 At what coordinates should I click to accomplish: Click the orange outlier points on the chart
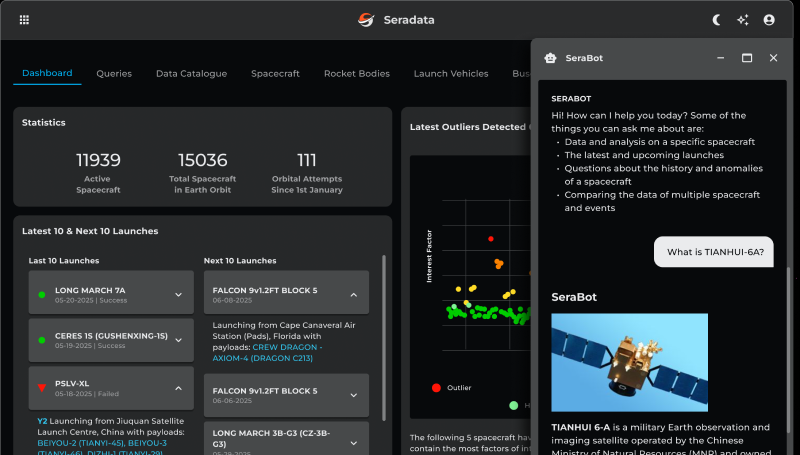click(x=498, y=263)
